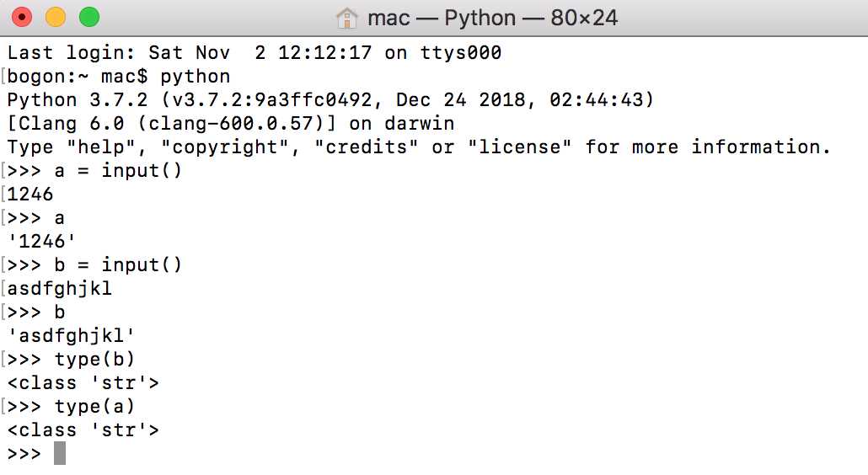The image size is (868, 475).
Task: Click the 'Python 3.7.2' version line
Action: [330, 100]
